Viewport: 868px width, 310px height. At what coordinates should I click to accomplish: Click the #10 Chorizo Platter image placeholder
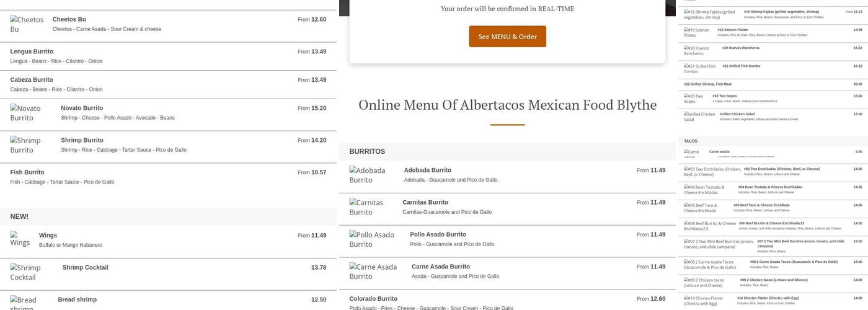point(707,301)
